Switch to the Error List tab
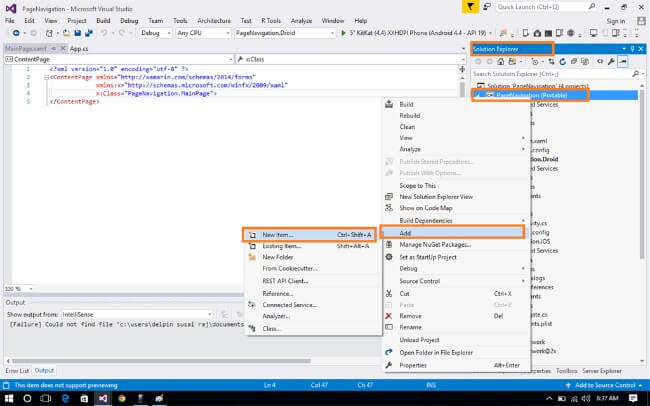Screen dimensions: 650x406 pos(16,371)
